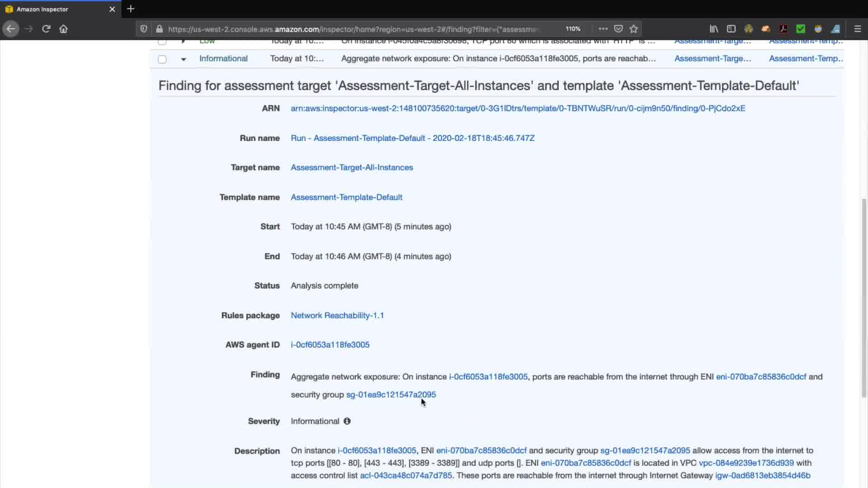Collapse the expanded Informational finding row
The width and height of the screenshot is (868, 488).
(183, 59)
